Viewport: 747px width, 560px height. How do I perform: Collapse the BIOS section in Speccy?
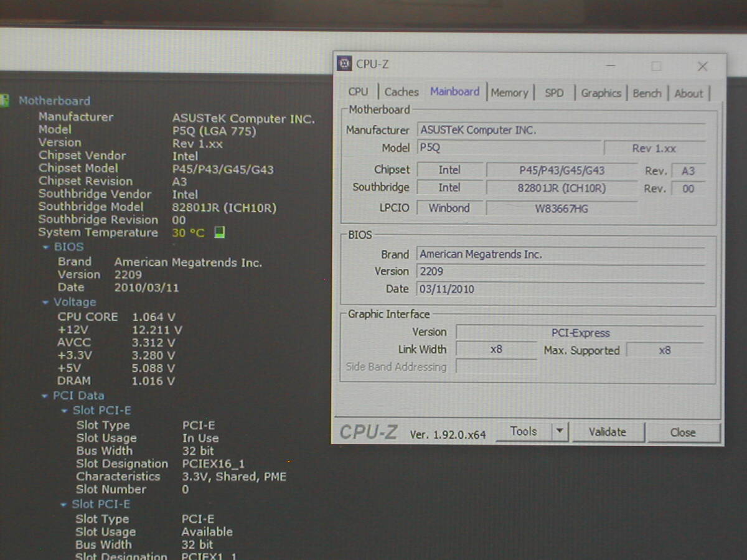click(x=45, y=247)
